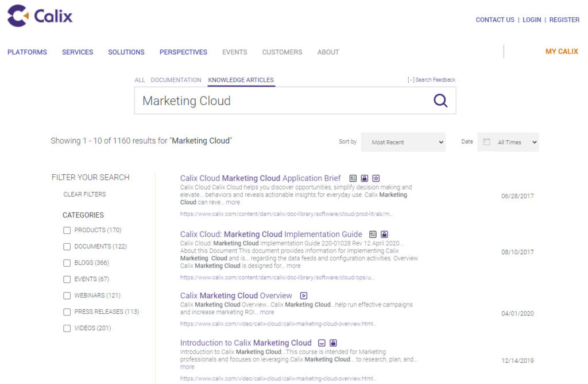This screenshot has width=588, height=384.
Task: Click the Filter Your Search heading
Action: point(90,178)
